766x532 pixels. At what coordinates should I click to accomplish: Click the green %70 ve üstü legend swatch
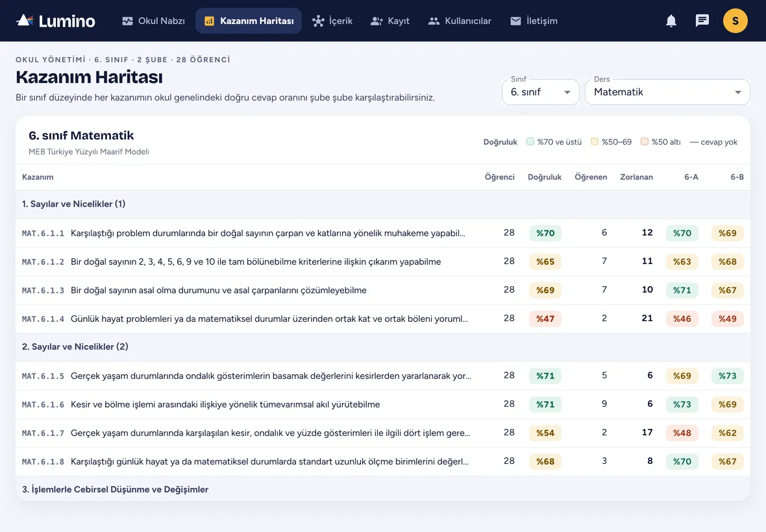point(530,141)
